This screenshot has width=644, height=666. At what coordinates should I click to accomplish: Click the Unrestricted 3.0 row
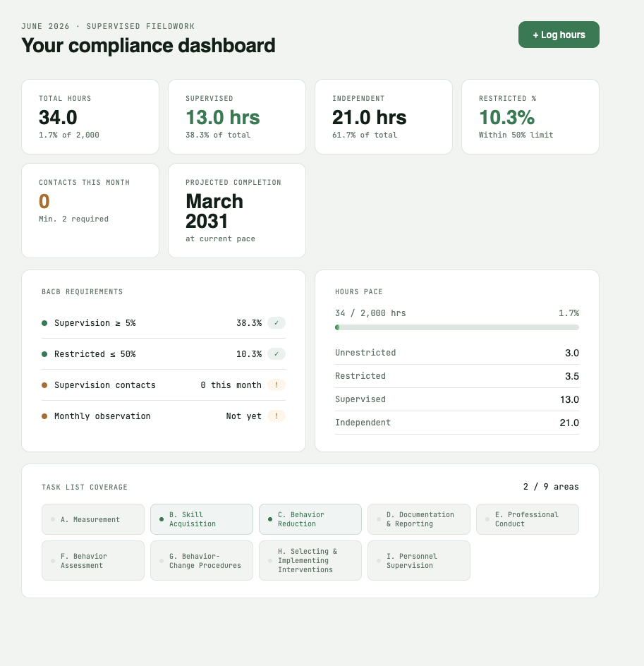(457, 353)
